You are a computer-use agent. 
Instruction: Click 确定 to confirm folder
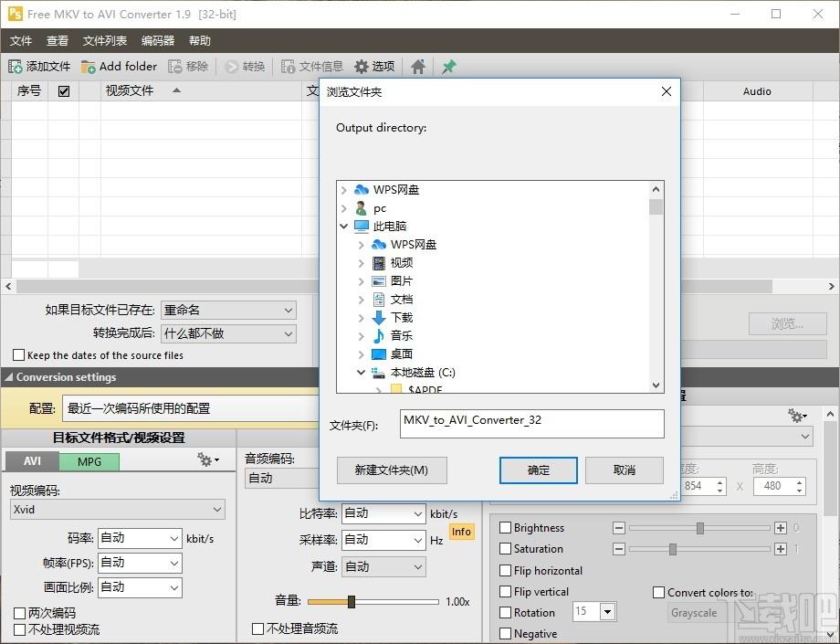[x=539, y=470]
